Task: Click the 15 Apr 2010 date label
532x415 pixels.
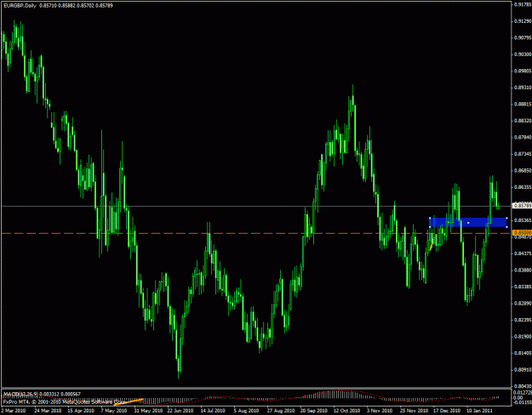Action: [x=81, y=411]
